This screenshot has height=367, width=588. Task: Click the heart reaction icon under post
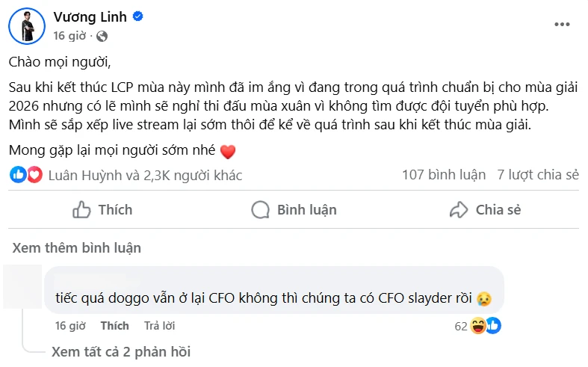(34, 175)
